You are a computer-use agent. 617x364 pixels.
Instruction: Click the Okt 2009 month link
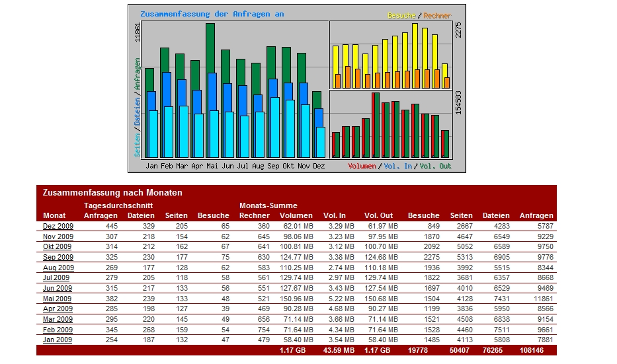coord(58,246)
